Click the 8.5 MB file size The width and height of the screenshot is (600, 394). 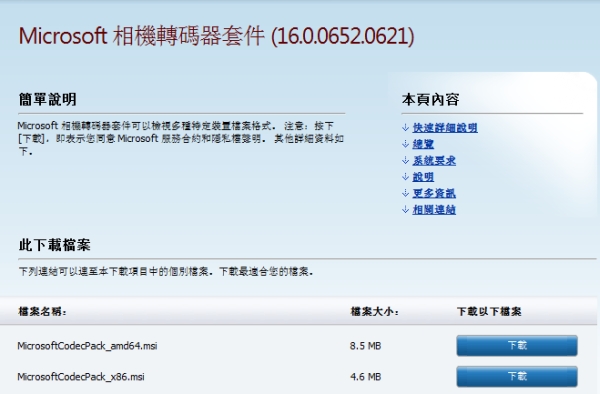[x=365, y=346]
